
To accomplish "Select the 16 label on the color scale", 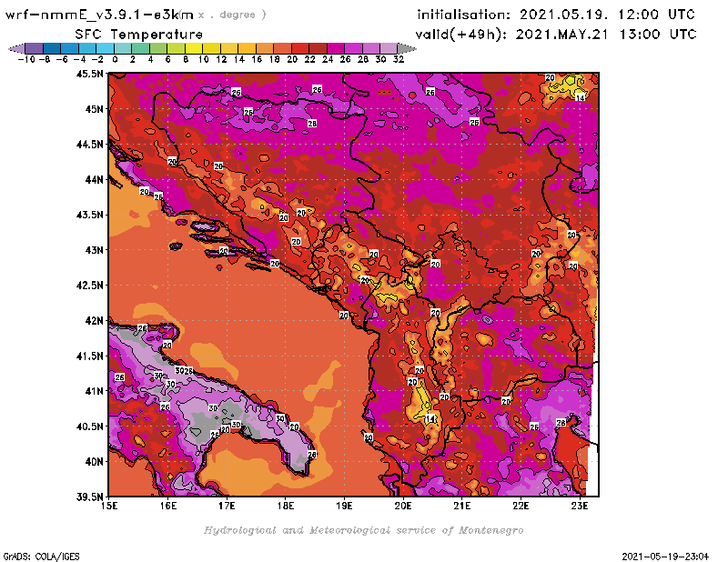I will (x=257, y=60).
